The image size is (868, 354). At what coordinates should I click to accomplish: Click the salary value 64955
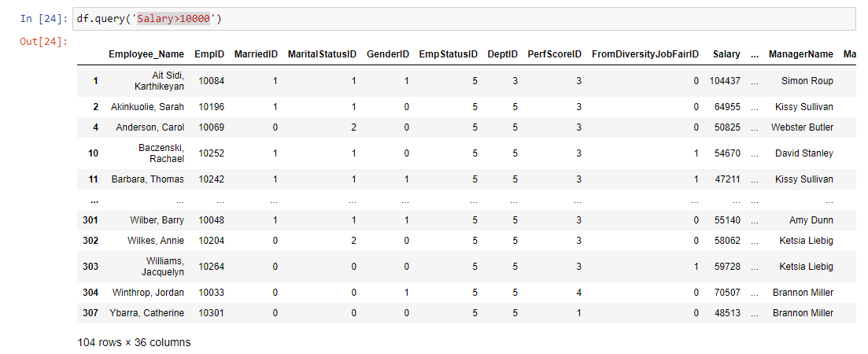727,107
